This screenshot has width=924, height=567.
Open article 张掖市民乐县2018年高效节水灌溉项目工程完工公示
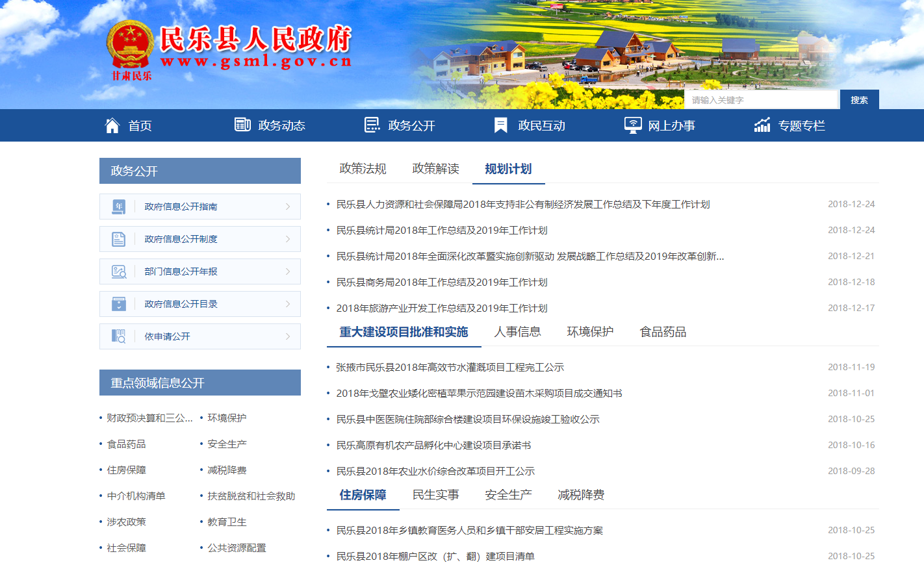pos(450,367)
